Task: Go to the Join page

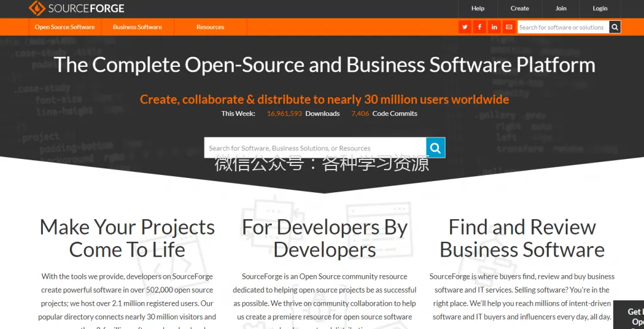Action: click(561, 8)
